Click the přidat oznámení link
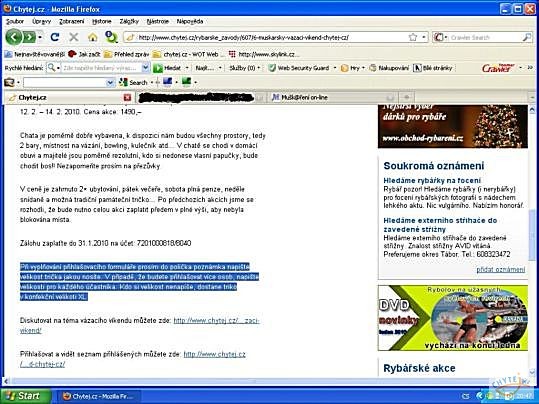539x404 pixels. click(x=500, y=270)
